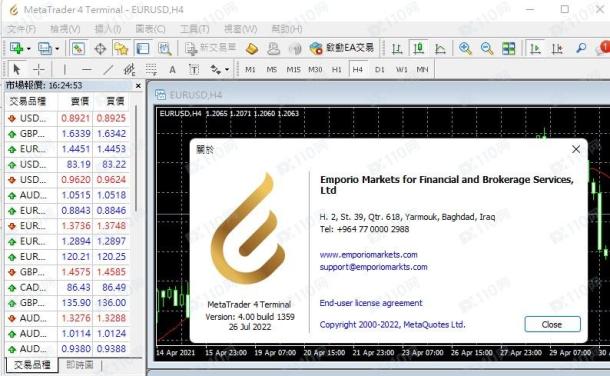Switch chart to bar chart style
This screenshot has height=376, width=610.
click(x=397, y=49)
